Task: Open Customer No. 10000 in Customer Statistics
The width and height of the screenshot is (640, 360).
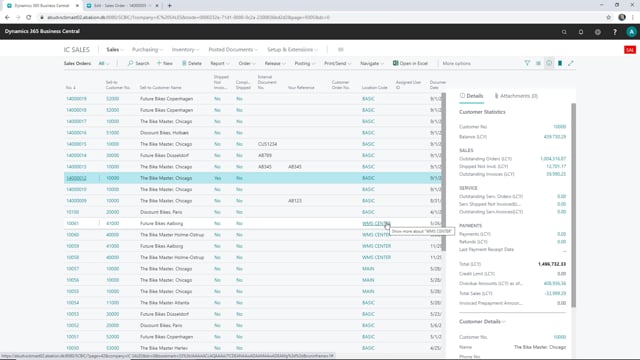Action: [560, 127]
